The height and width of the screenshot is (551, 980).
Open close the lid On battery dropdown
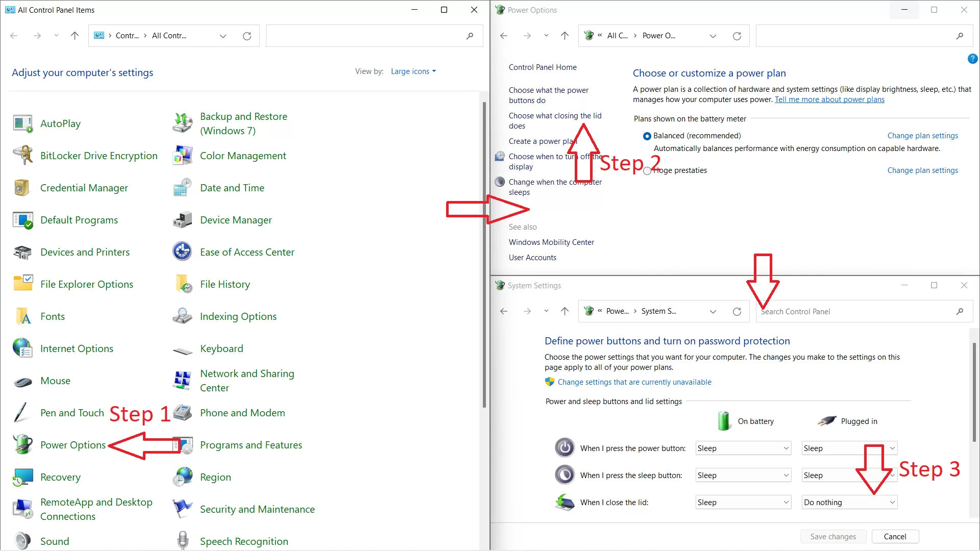coord(743,503)
